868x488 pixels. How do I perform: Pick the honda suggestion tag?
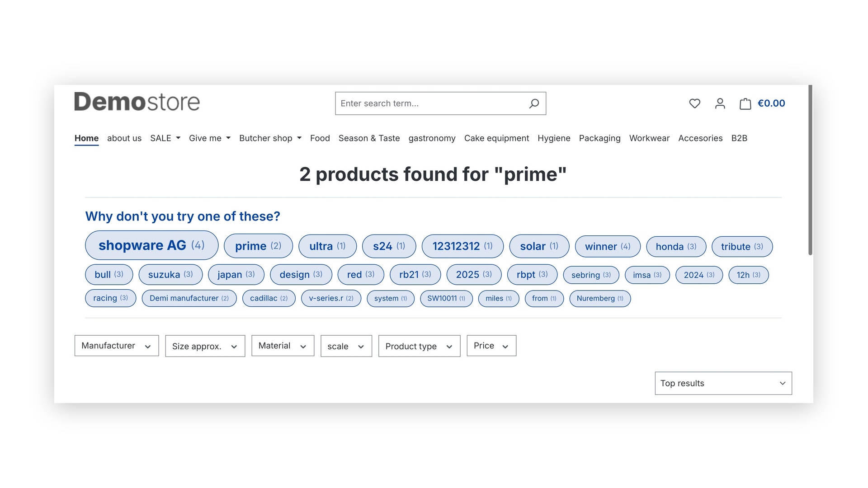(x=676, y=247)
